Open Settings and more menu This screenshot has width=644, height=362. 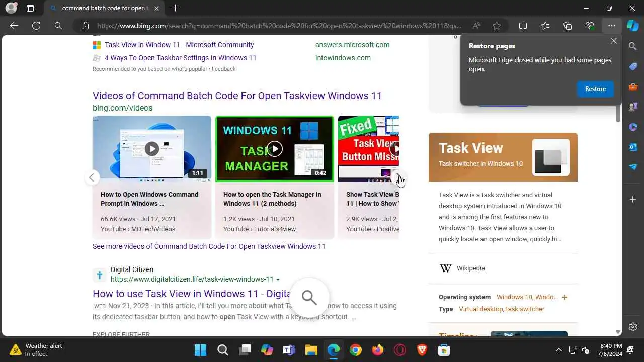click(611, 26)
